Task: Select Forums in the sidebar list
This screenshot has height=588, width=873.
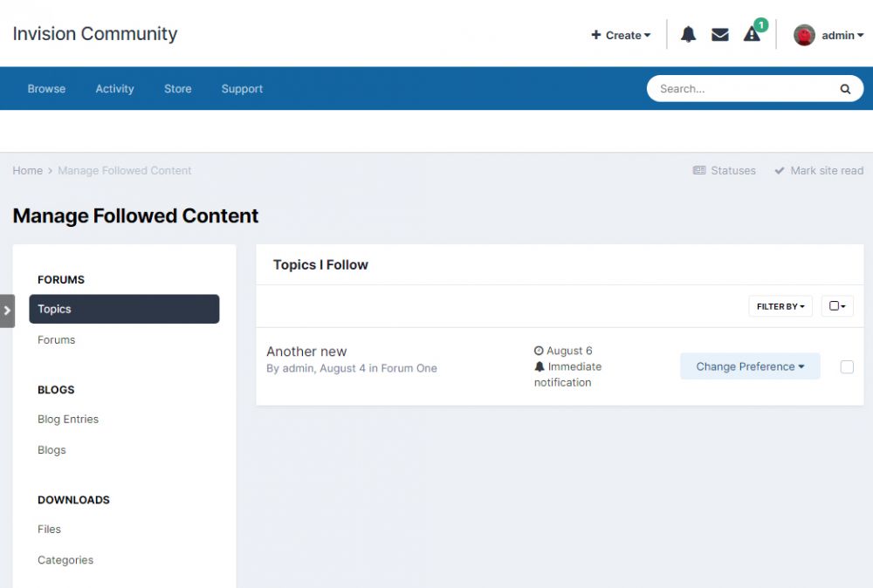Action: [x=56, y=340]
